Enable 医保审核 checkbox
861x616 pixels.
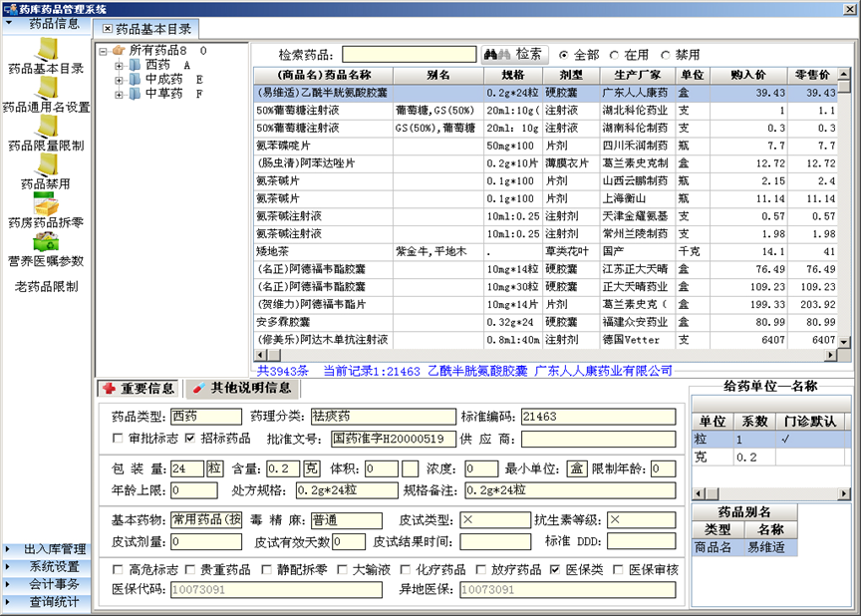(x=618, y=569)
